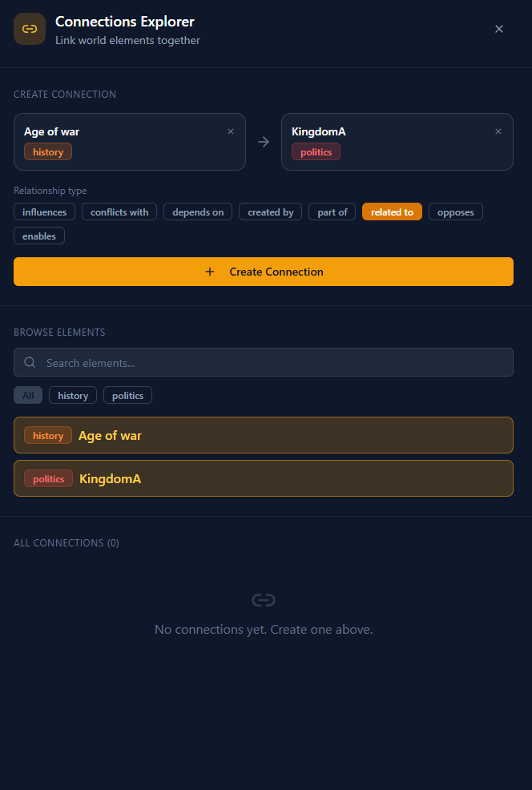The height and width of the screenshot is (790, 532).
Task: Choose the depends on relationship
Action: point(198,212)
